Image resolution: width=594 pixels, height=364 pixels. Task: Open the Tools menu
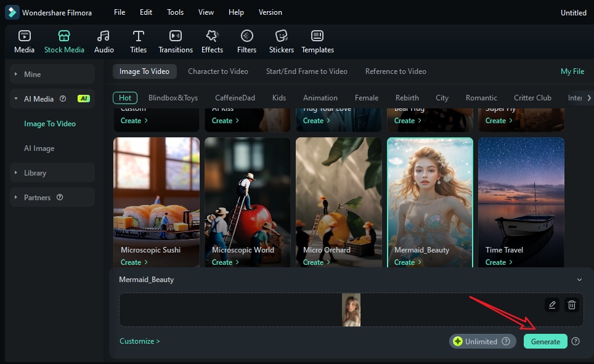[x=176, y=12]
